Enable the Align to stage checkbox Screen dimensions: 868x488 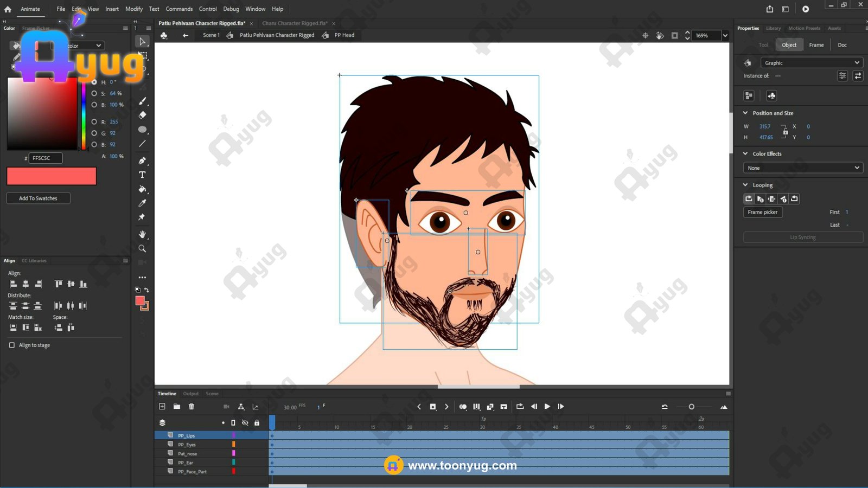click(12, 345)
